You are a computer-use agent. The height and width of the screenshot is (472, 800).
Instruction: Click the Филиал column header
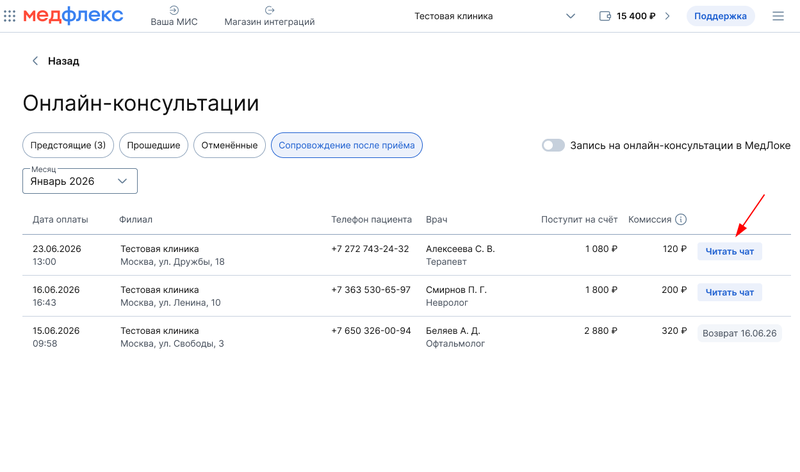click(136, 219)
